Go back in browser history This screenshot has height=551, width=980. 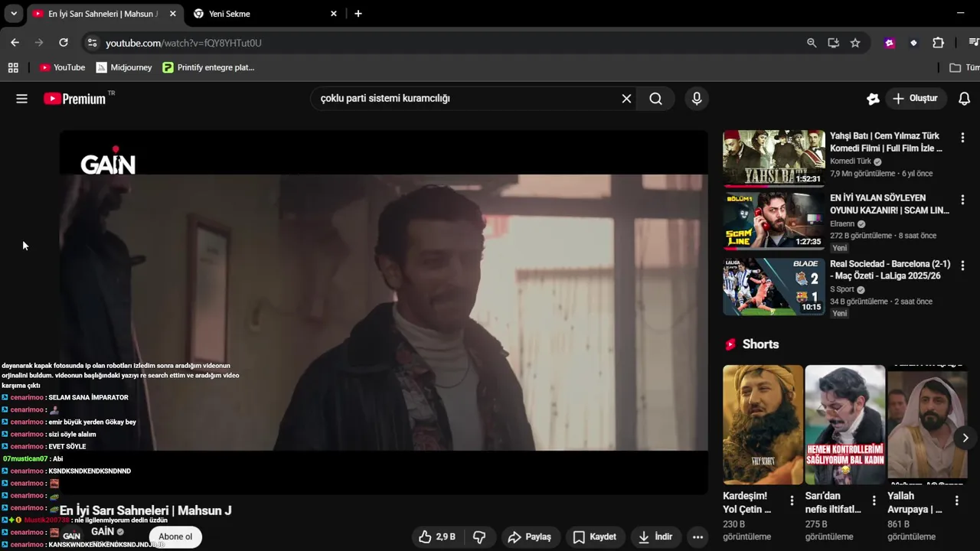pos(15,43)
